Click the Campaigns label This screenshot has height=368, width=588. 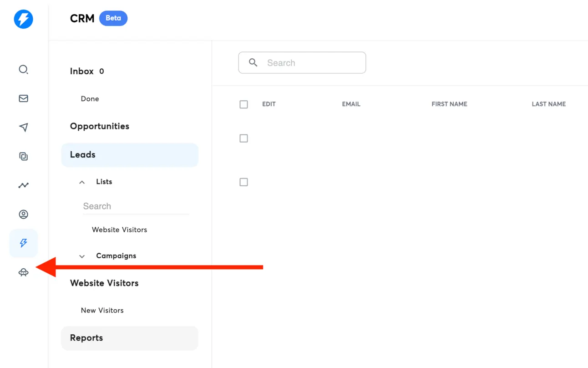(x=116, y=256)
